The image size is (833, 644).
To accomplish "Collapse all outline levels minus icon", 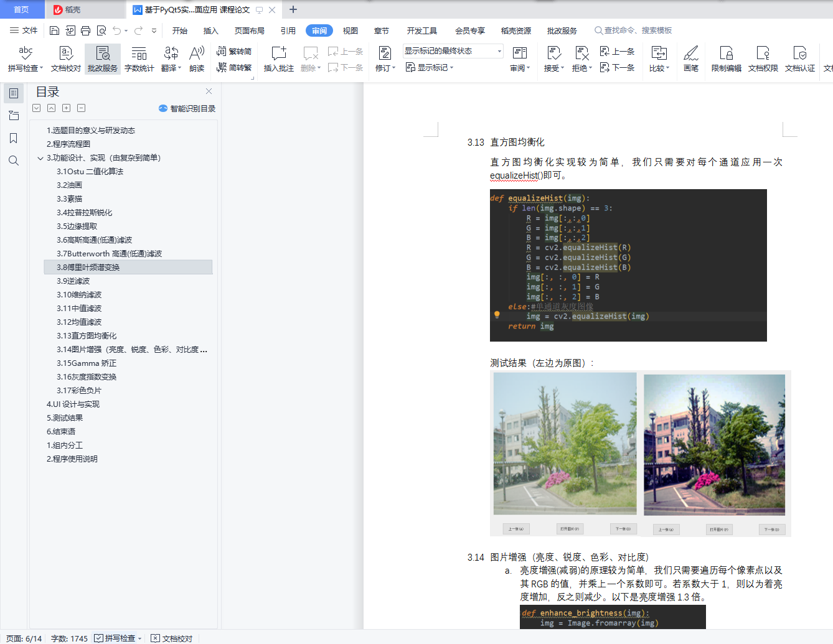I will [82, 108].
